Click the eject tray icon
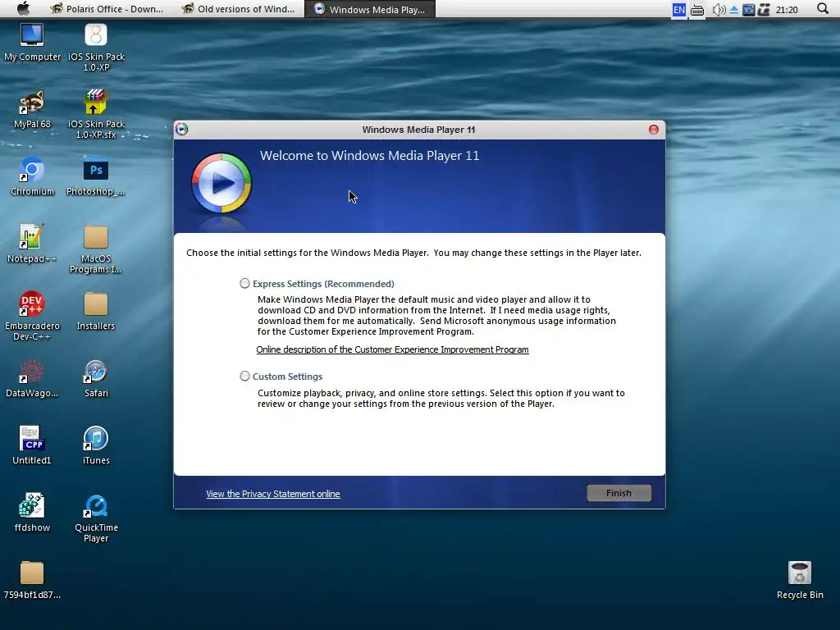Screen dimensions: 840x630 [734, 10]
